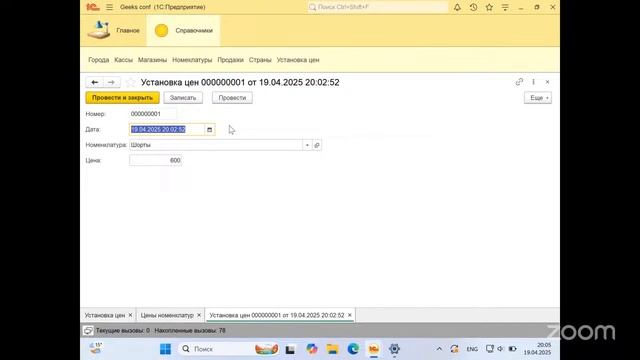The width and height of the screenshot is (640, 360).
Task: Open the Справочники section
Action: coord(184,31)
